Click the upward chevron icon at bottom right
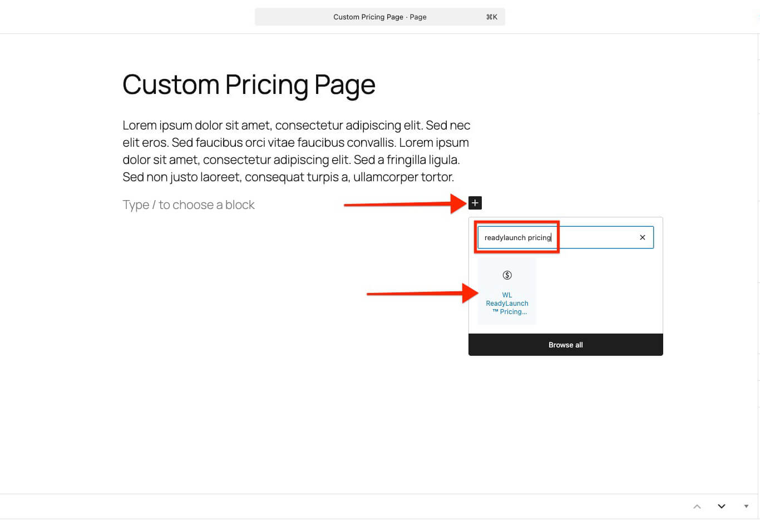 [697, 506]
